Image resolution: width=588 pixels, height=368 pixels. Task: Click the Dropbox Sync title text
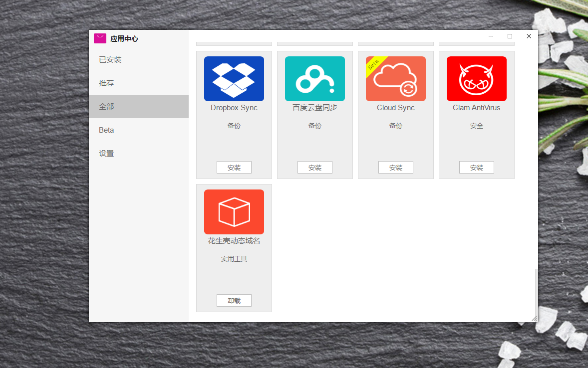[234, 108]
